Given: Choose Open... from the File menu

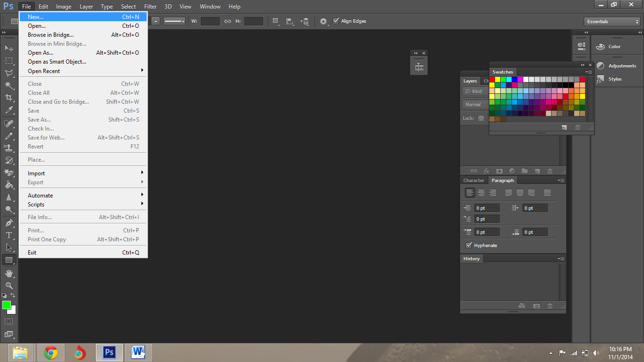Looking at the screenshot, I should [x=83, y=26].
